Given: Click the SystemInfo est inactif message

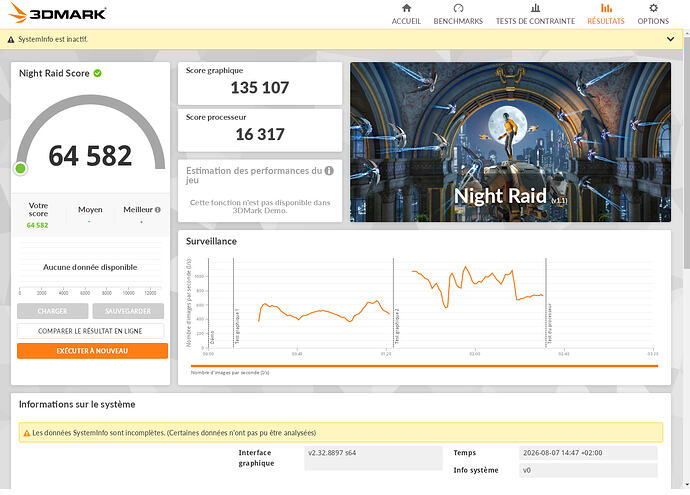Looking at the screenshot, I should pyautogui.click(x=53, y=39).
